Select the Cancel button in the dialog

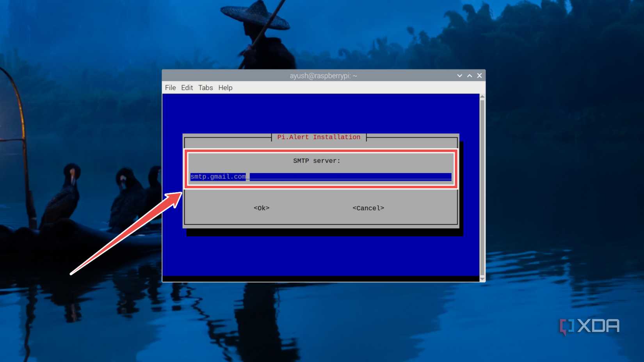(x=368, y=208)
